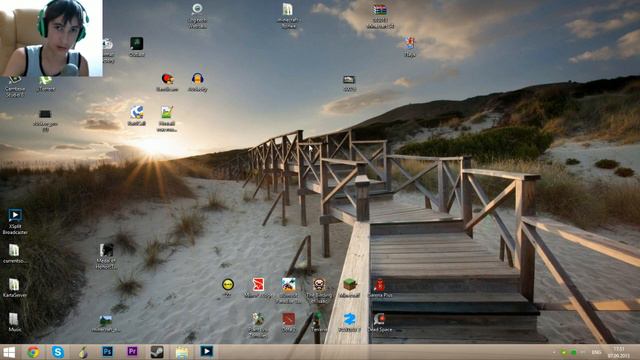Select the XSplit Broadcaster desktop shortcut
Image resolution: width=640 pixels, height=360 pixels.
coord(15,222)
